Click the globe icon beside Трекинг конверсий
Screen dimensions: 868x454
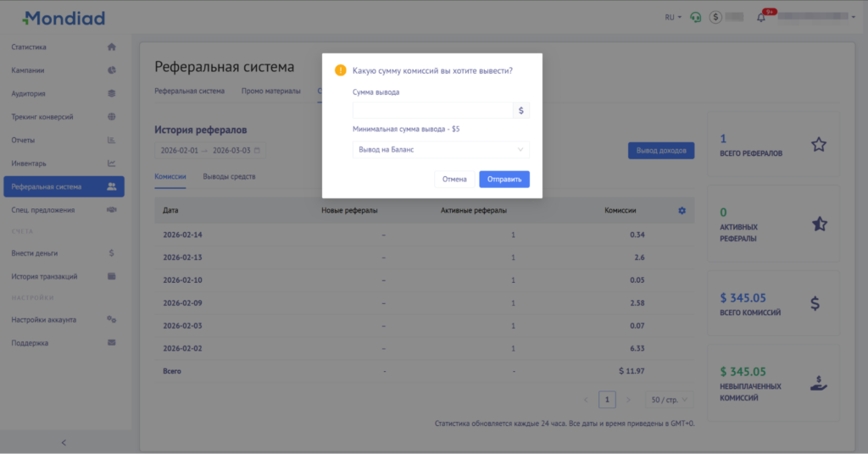coord(111,117)
